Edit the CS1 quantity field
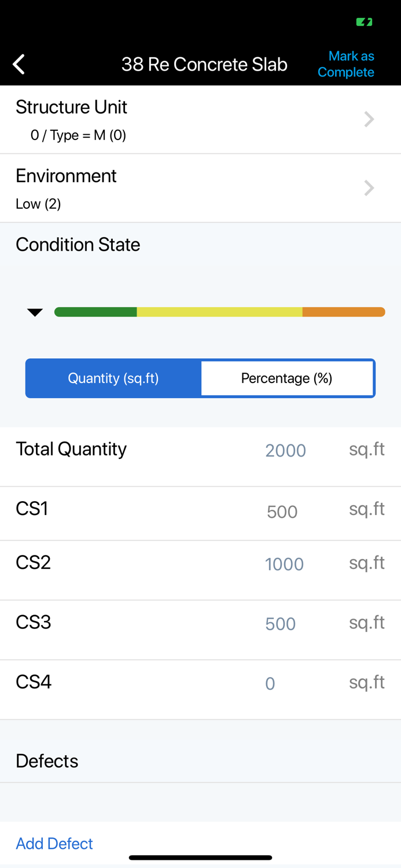Image resolution: width=401 pixels, height=868 pixels. (x=282, y=512)
